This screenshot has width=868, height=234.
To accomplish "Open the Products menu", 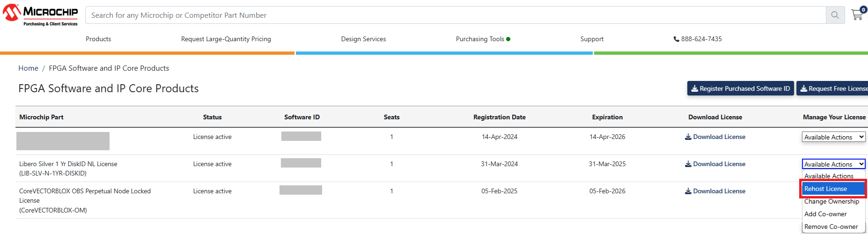I will pos(98,39).
